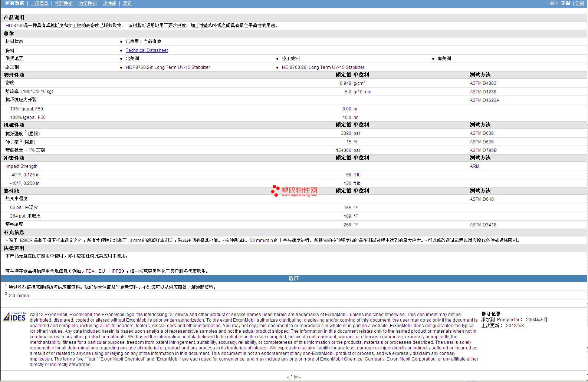Click HD 8760.29 Long Term UV-15 Stabilizer additive

click(x=323, y=67)
